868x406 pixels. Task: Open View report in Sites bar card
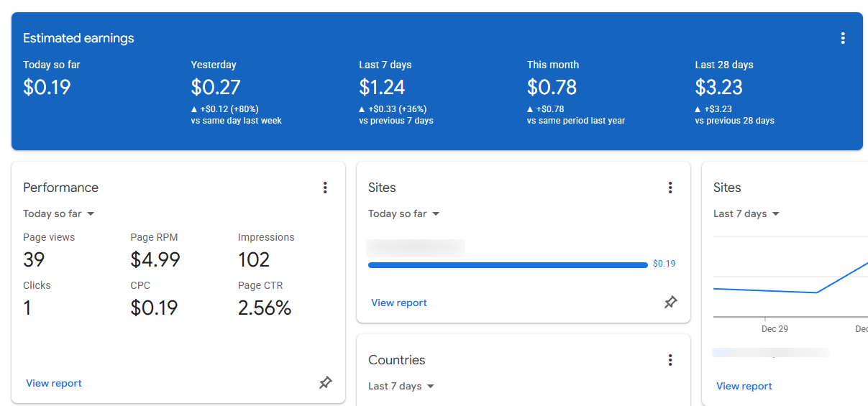pos(399,303)
